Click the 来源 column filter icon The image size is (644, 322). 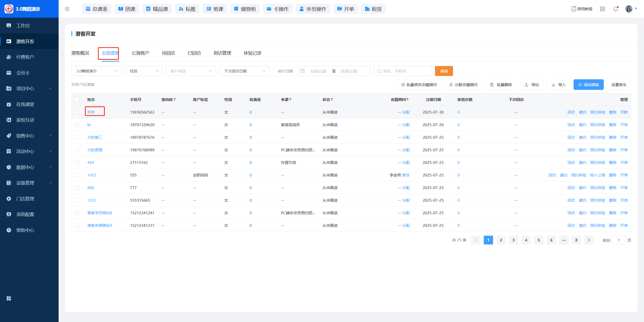pyautogui.click(x=291, y=99)
